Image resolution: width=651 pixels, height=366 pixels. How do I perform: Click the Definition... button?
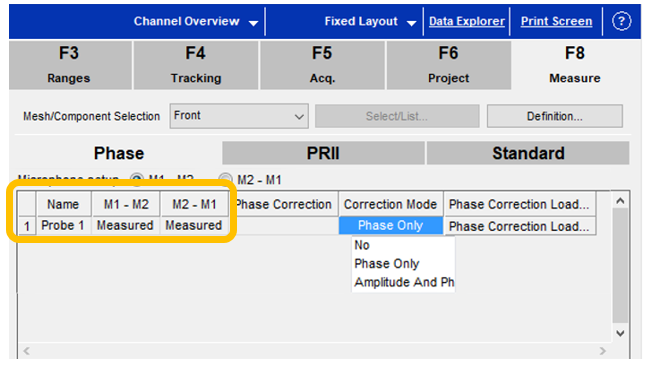click(x=555, y=116)
